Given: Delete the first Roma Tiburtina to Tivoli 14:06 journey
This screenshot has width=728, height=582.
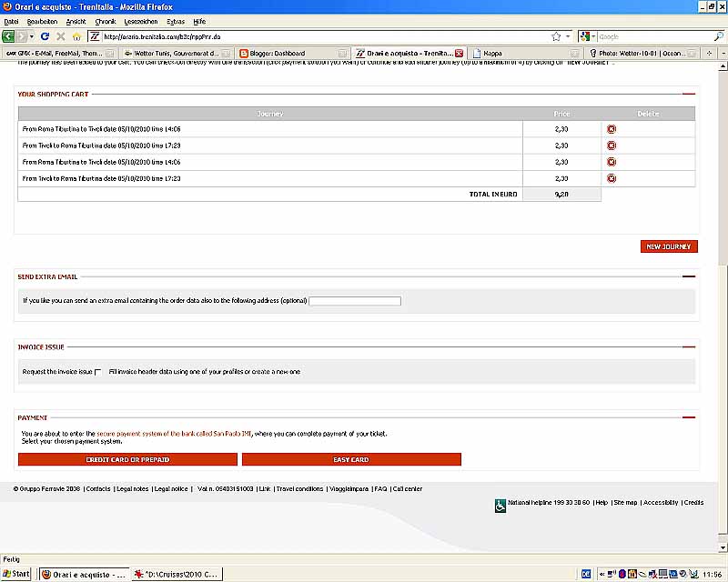Looking at the screenshot, I should (612, 129).
